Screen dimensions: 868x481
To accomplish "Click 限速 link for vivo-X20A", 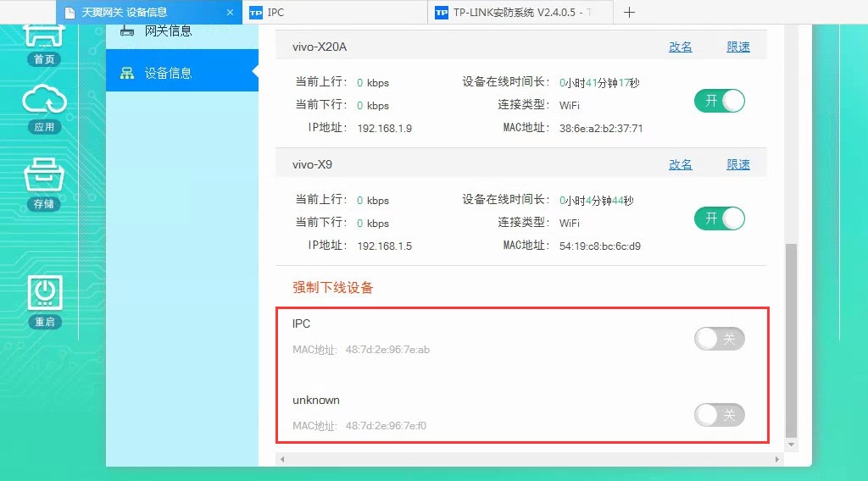I will (738, 47).
